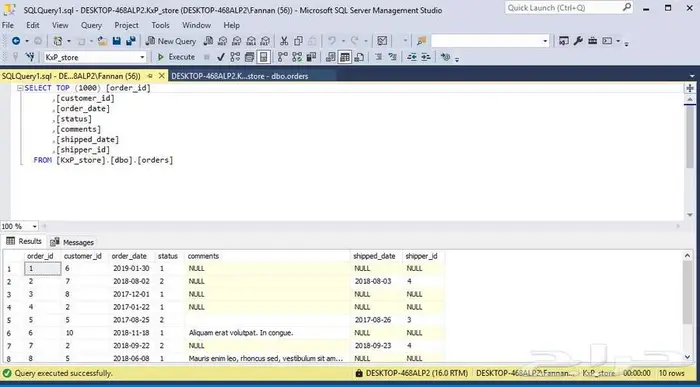The height and width of the screenshot is (387, 700).
Task: Expand the Navigate Backward history dropdown
Action: tap(26, 41)
